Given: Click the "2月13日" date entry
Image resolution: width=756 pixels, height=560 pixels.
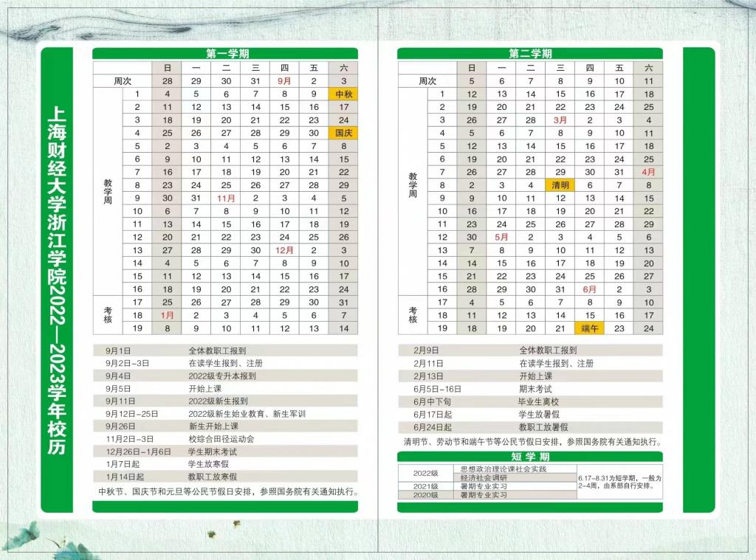Looking at the screenshot, I should 428,376.
